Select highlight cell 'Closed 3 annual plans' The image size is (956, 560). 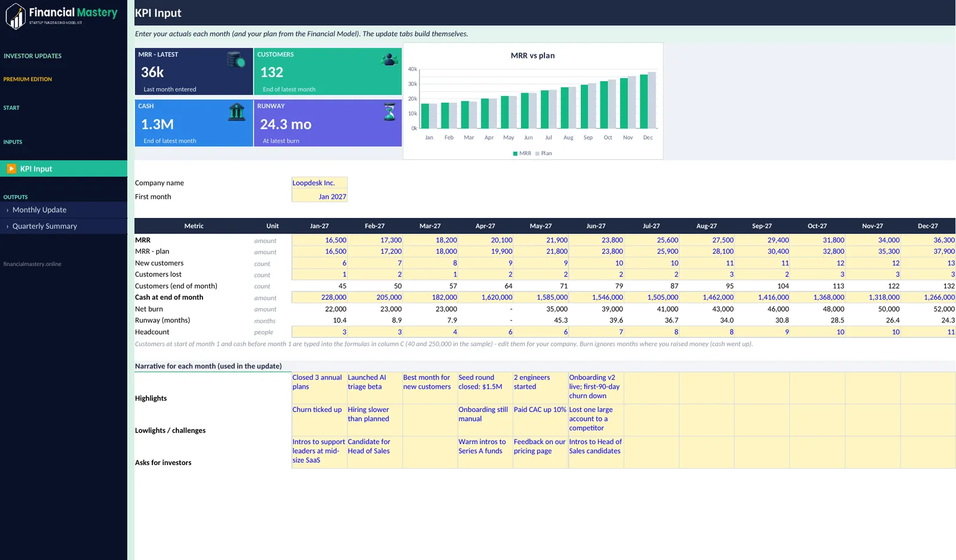pyautogui.click(x=319, y=388)
